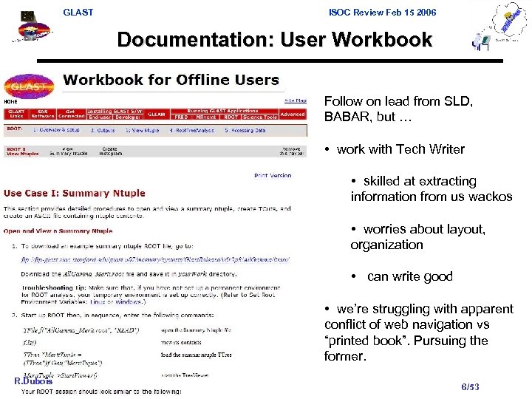
Task: Open 2. Outputs ROOT section
Action: pyautogui.click(x=103, y=130)
